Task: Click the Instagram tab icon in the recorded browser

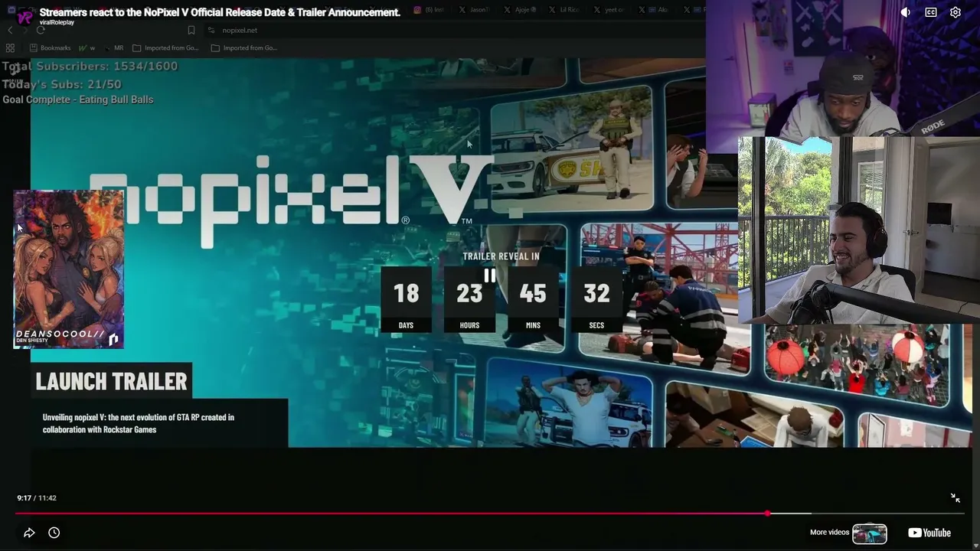Action: coord(417,10)
